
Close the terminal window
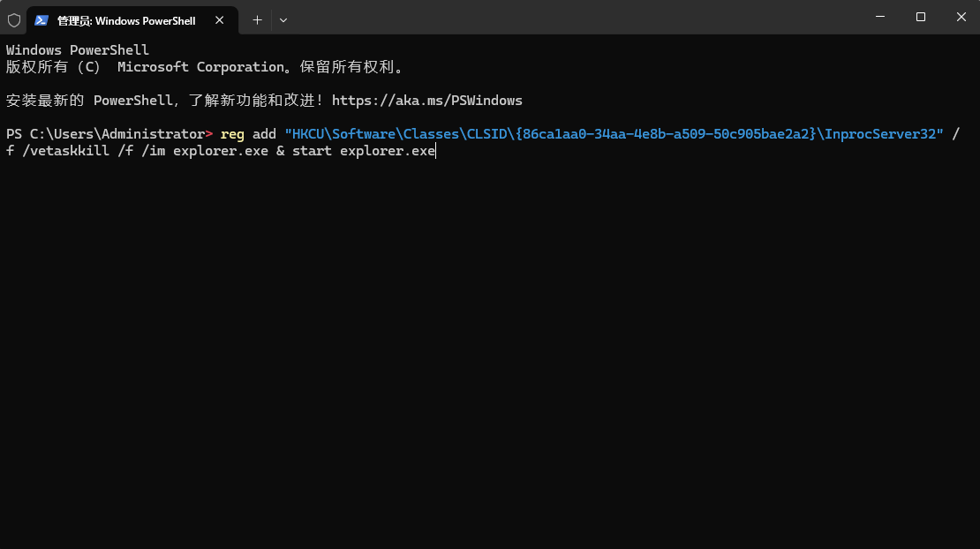(961, 17)
